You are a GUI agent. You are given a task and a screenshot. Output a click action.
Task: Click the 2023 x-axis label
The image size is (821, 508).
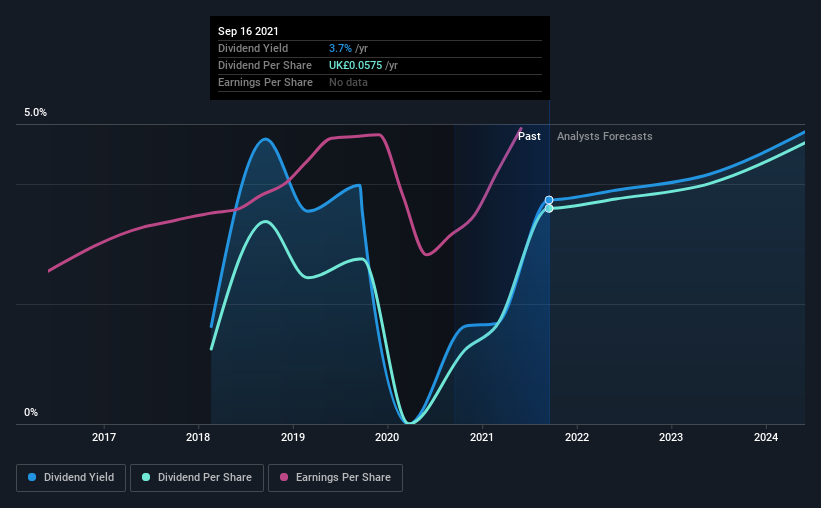(x=671, y=437)
